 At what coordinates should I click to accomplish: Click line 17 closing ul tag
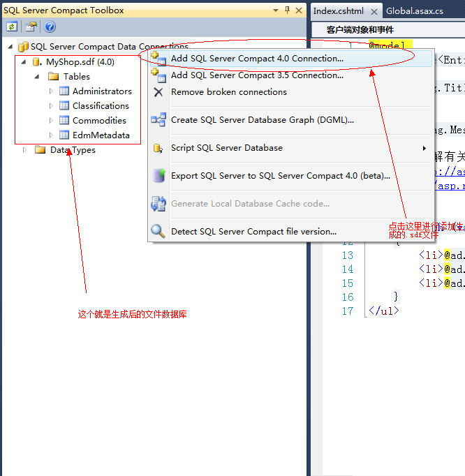point(383,311)
